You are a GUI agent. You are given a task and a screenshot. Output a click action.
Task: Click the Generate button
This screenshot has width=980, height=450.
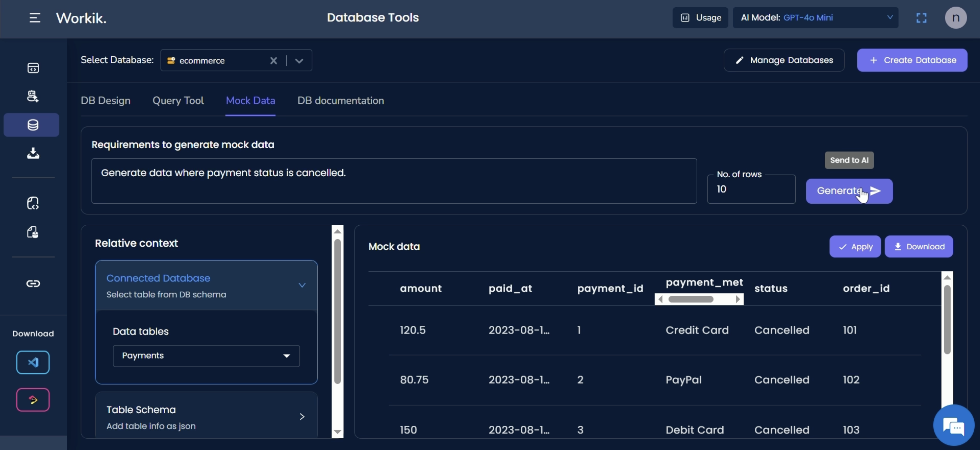849,191
